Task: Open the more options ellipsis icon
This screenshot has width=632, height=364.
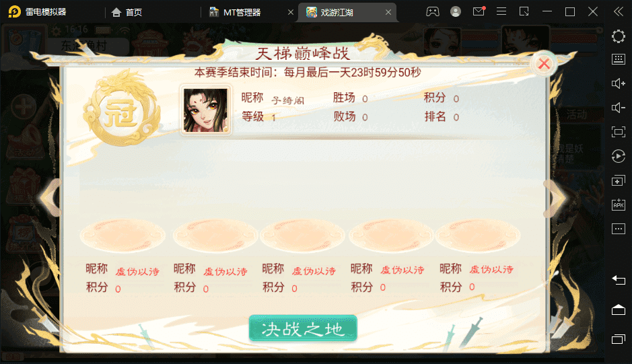Action: (619, 229)
